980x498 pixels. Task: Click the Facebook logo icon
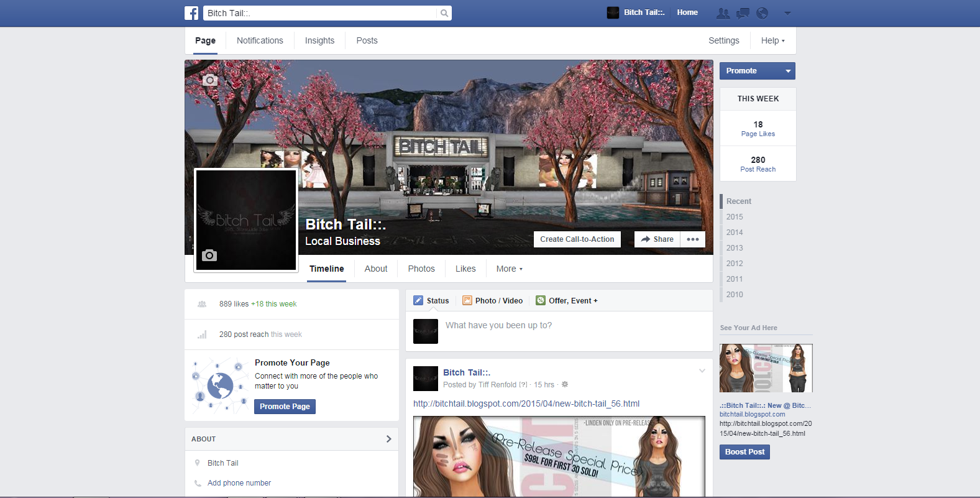191,13
